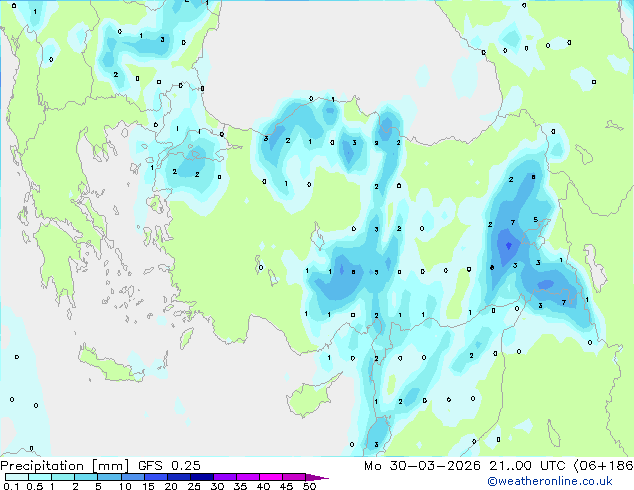634x490 pixels.
Task: Pick the navy swatch above the 25 label
Action: click(202, 477)
